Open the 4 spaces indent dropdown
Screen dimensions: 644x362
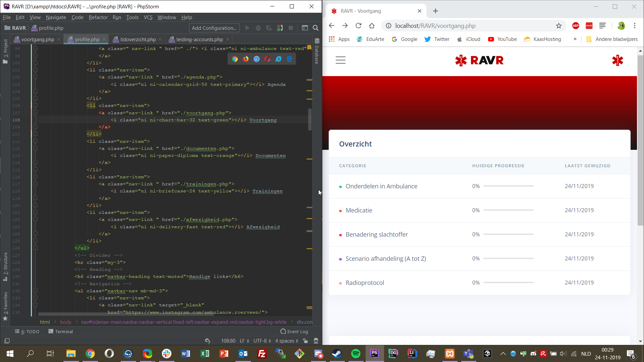(286, 341)
